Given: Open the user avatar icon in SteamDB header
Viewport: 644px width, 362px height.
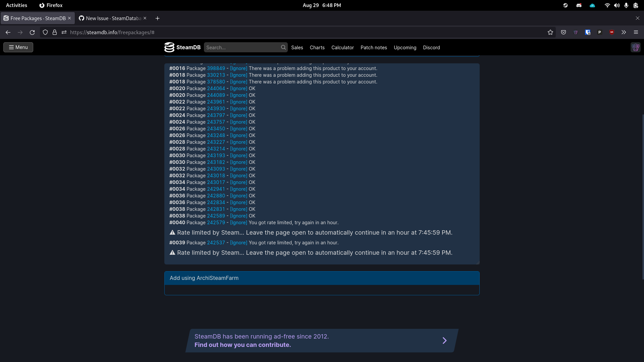Looking at the screenshot, I should (x=636, y=47).
